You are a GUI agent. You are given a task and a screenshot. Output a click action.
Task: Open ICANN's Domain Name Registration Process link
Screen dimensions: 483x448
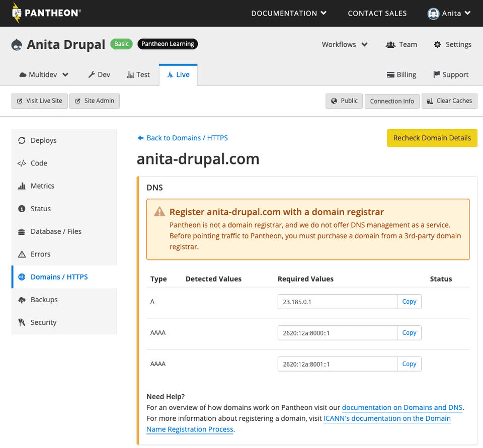coord(387,418)
